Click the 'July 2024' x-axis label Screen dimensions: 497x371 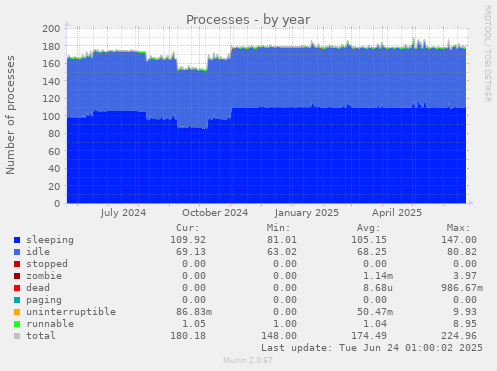123,213
